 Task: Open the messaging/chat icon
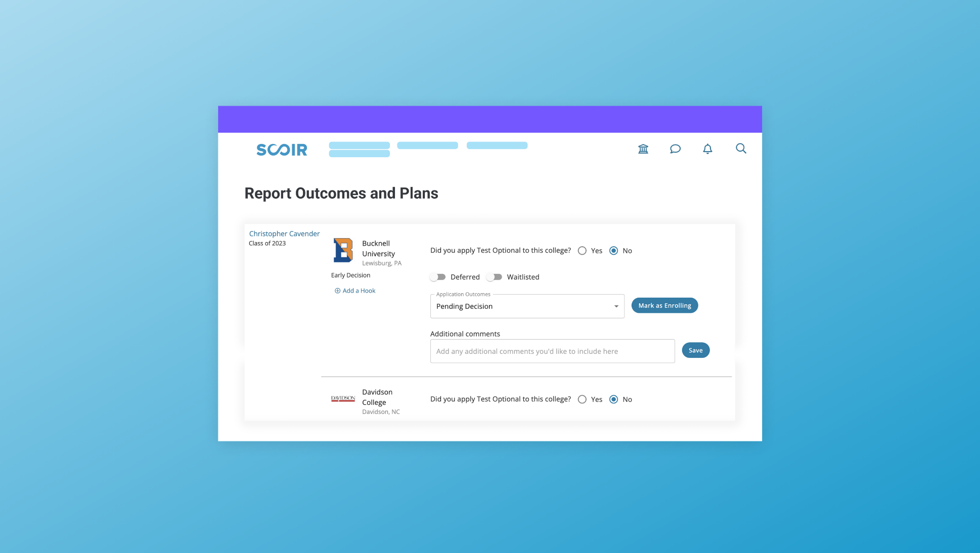point(675,149)
